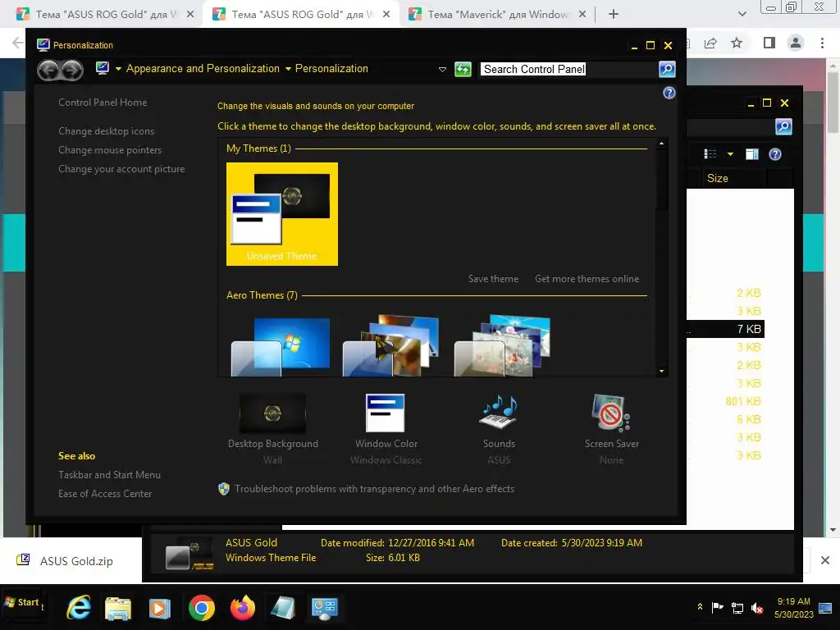The image size is (840, 630).
Task: Open the address bar history dropdown
Action: pos(442,69)
